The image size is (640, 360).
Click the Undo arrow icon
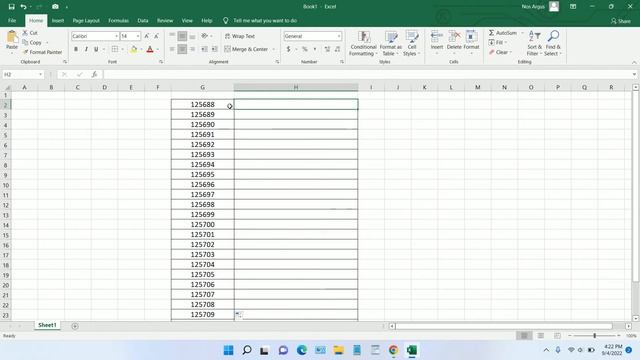(x=24, y=7)
